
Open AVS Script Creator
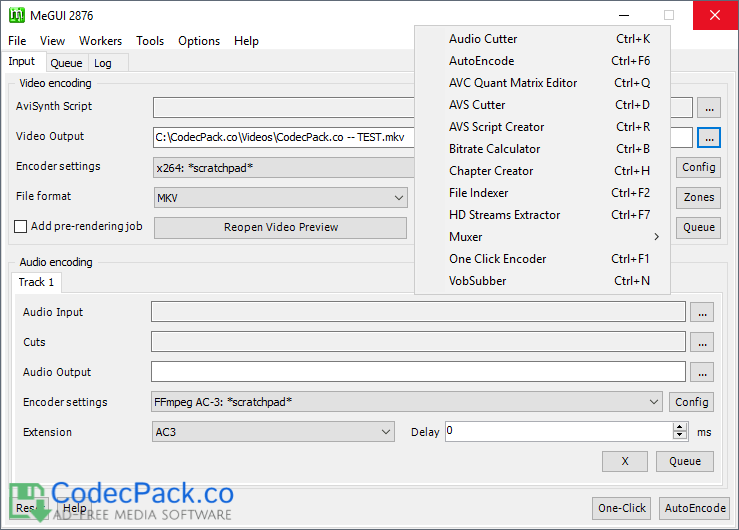tap(542, 127)
